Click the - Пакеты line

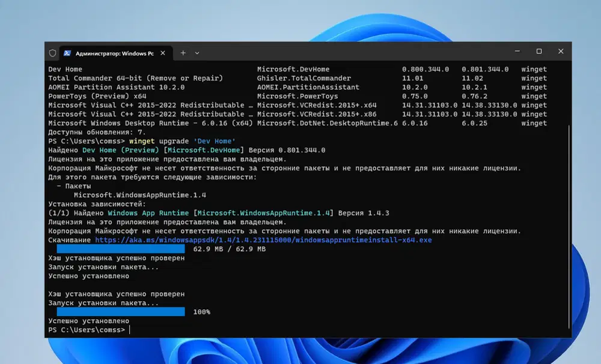[74, 186]
